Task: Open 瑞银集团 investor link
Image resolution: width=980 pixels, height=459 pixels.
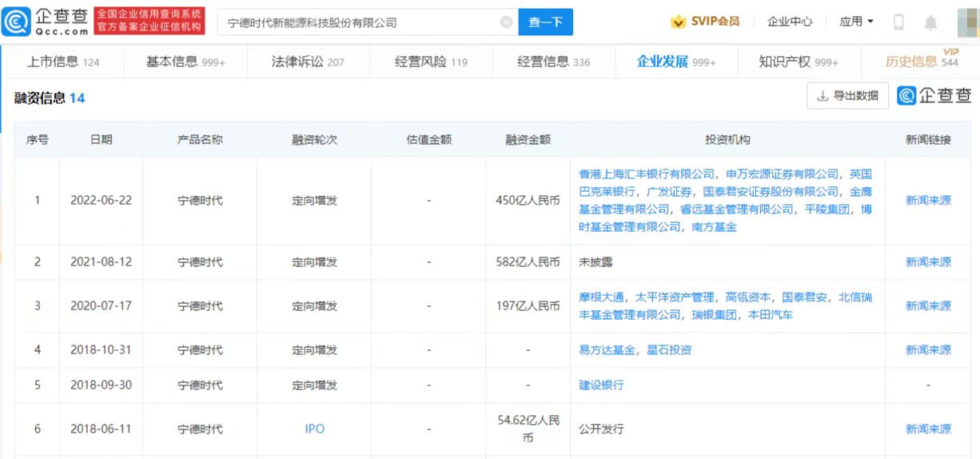Action: point(715,314)
